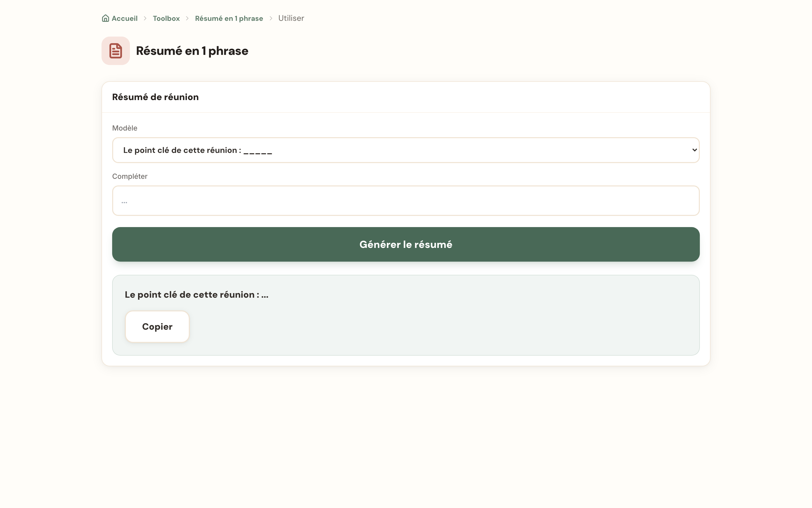Focus the Compléter text field
The height and width of the screenshot is (508, 812).
tap(406, 201)
